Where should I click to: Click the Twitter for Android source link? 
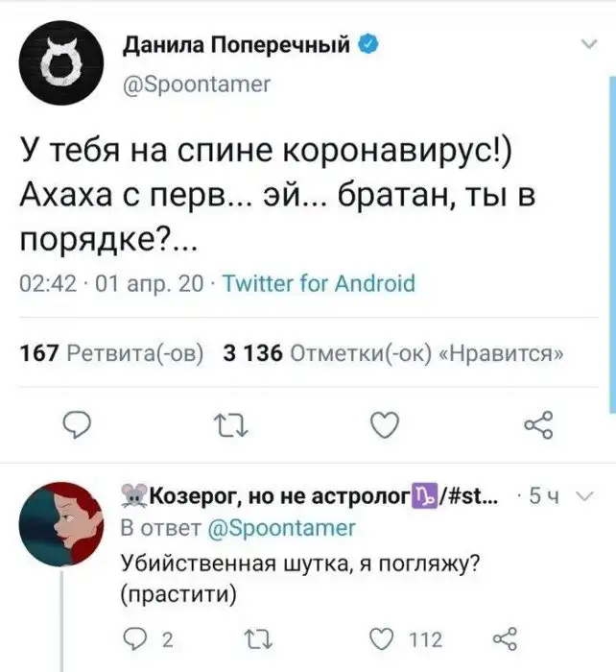tap(318, 283)
